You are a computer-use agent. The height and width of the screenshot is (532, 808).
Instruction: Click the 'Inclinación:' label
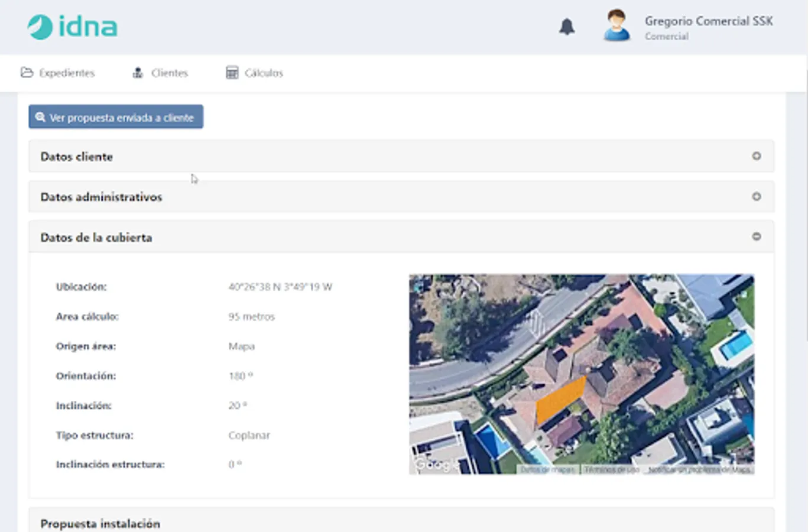(x=84, y=406)
